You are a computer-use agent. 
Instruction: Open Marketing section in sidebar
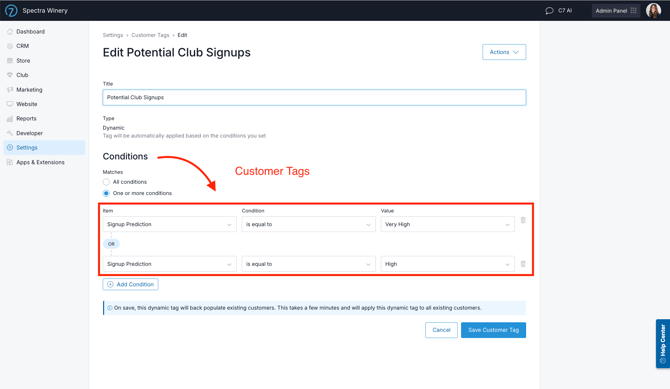pyautogui.click(x=29, y=90)
